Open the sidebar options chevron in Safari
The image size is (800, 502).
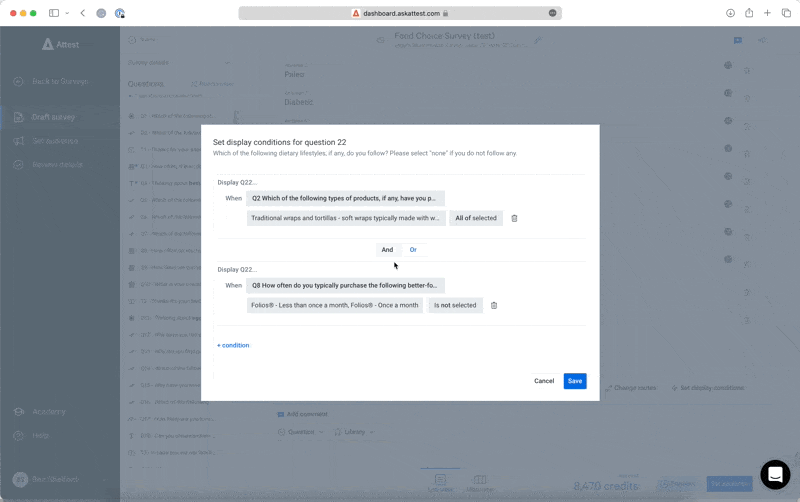click(67, 13)
